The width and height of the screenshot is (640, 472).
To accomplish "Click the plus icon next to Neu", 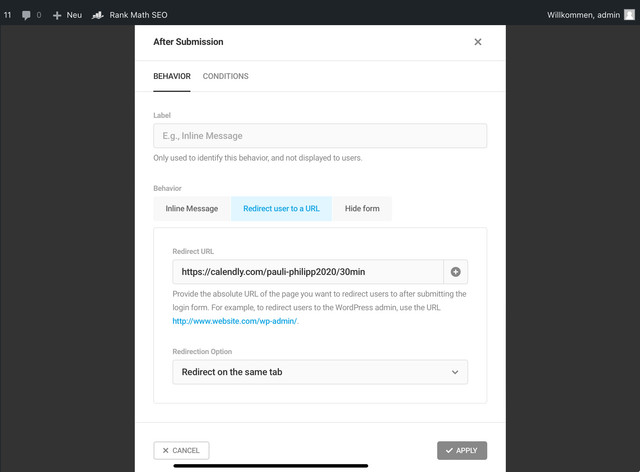I will [x=57, y=15].
